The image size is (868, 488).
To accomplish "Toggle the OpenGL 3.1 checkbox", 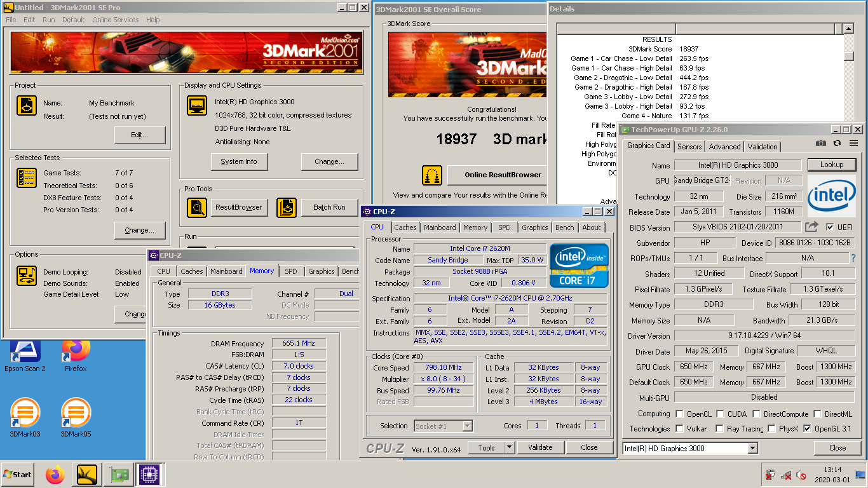I will pos(808,429).
